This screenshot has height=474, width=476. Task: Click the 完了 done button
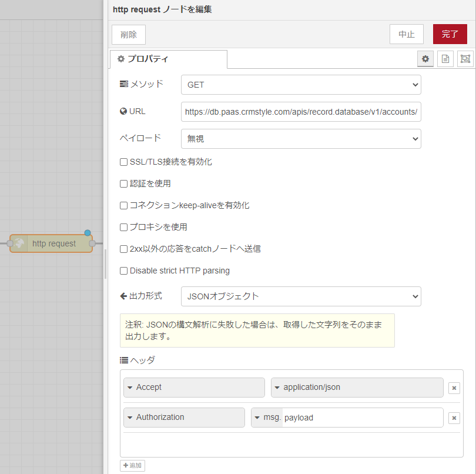[x=450, y=34]
